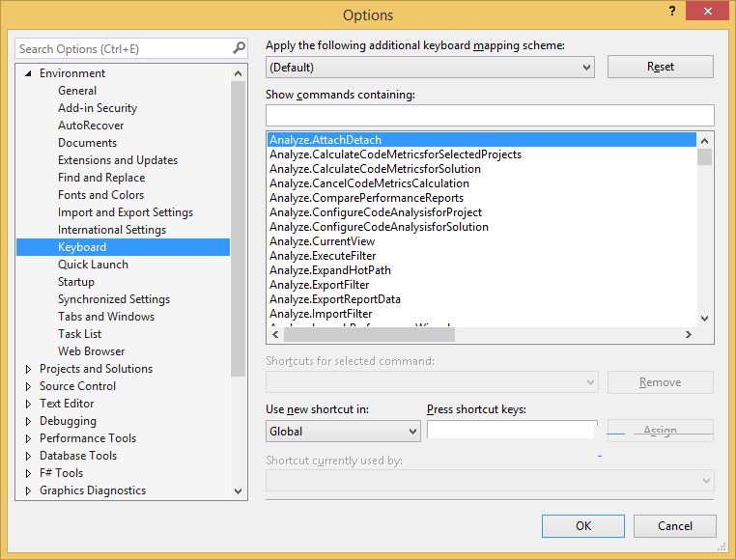736x560 pixels.
Task: Click the command list scroll right arrow
Action: [688, 334]
